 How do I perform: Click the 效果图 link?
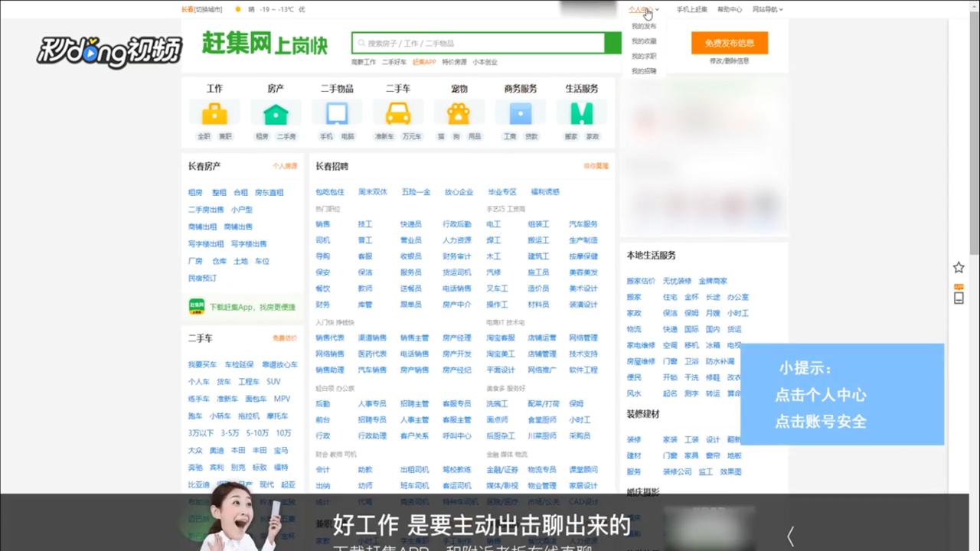730,472
